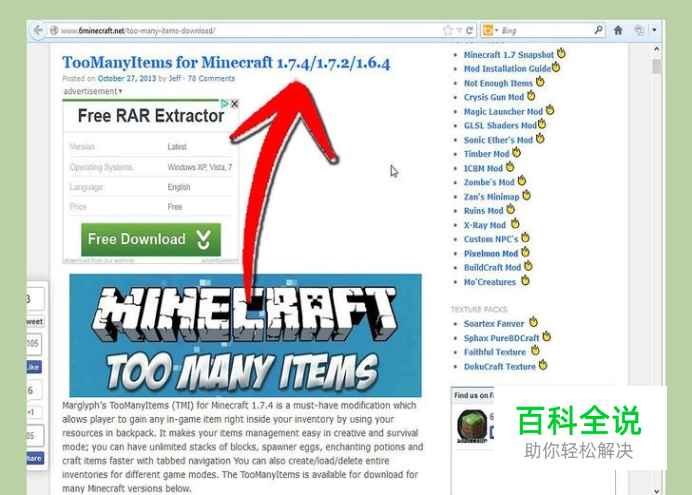The width and height of the screenshot is (692, 495).
Task: Click flame icon beside DokuCraft Texture
Action: pos(543,364)
